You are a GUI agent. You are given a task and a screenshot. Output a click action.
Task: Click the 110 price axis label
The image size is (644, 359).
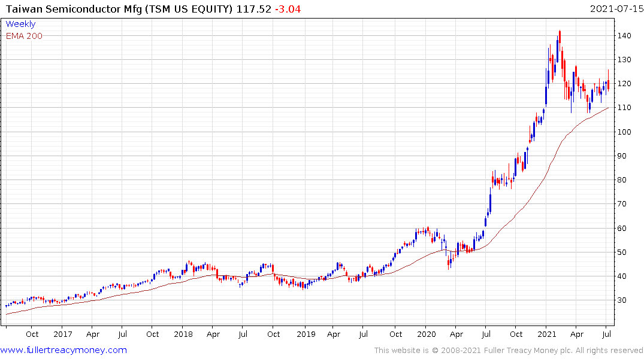[x=624, y=108]
